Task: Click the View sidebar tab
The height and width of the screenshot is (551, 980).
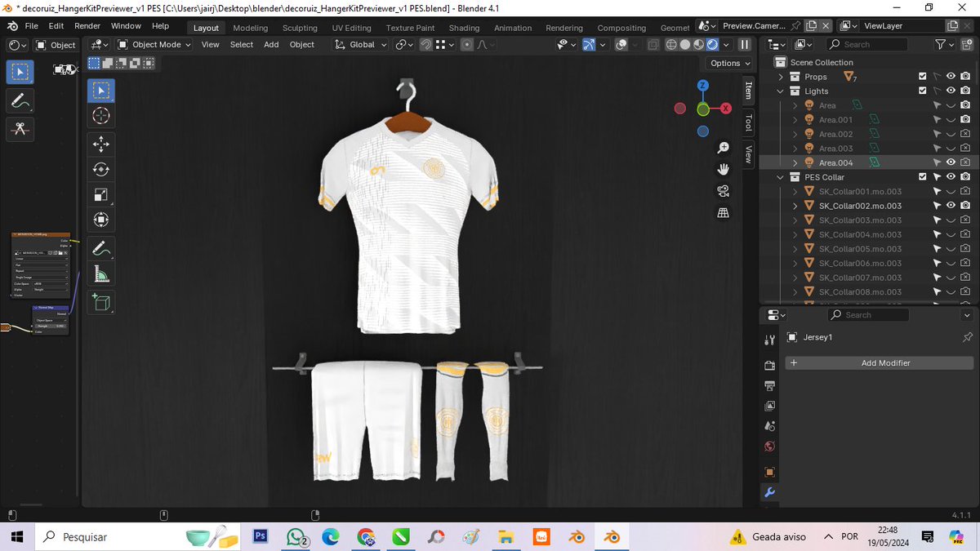Action: click(x=748, y=153)
